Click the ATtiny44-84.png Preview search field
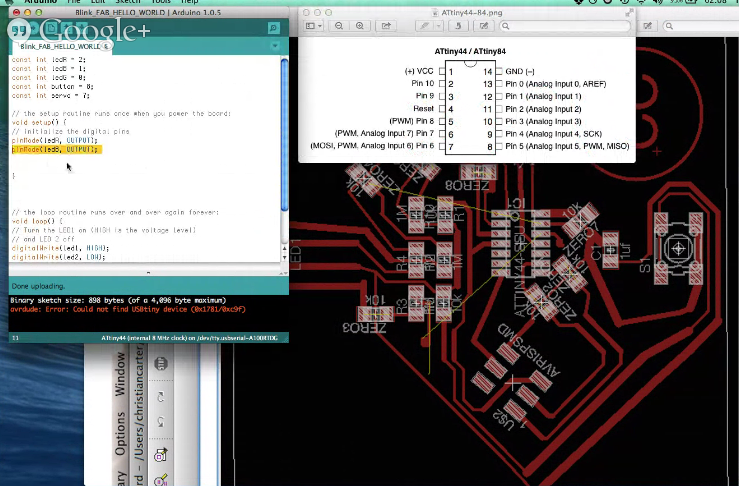Image resolution: width=739 pixels, height=486 pixels. pyautogui.click(x=565, y=26)
